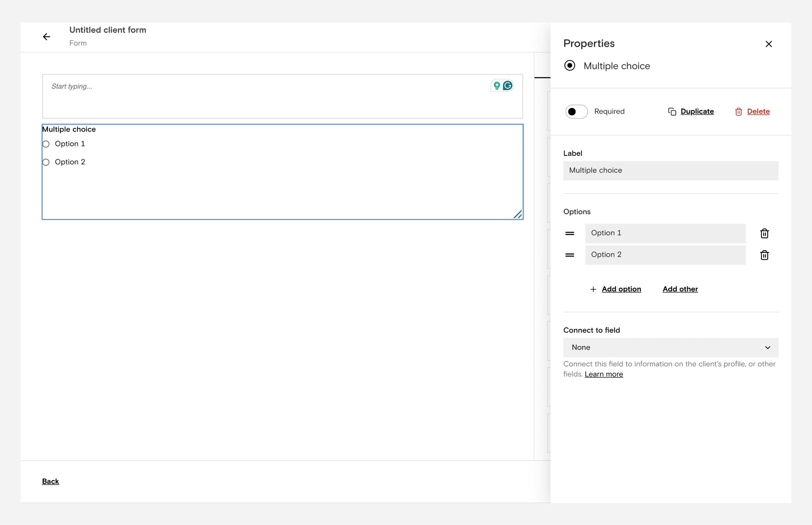Click the Duplicate copy icon
Screen dimensions: 812x525
click(672, 112)
